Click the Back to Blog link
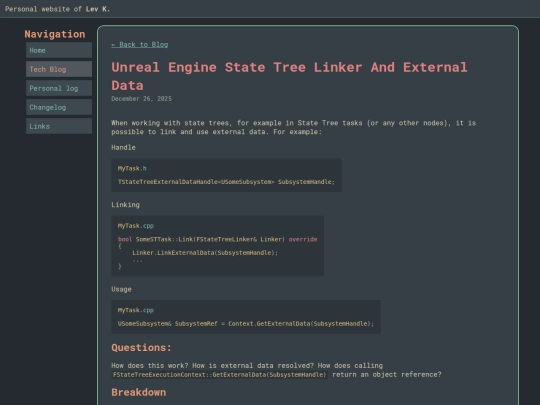The image size is (540, 405). click(139, 44)
